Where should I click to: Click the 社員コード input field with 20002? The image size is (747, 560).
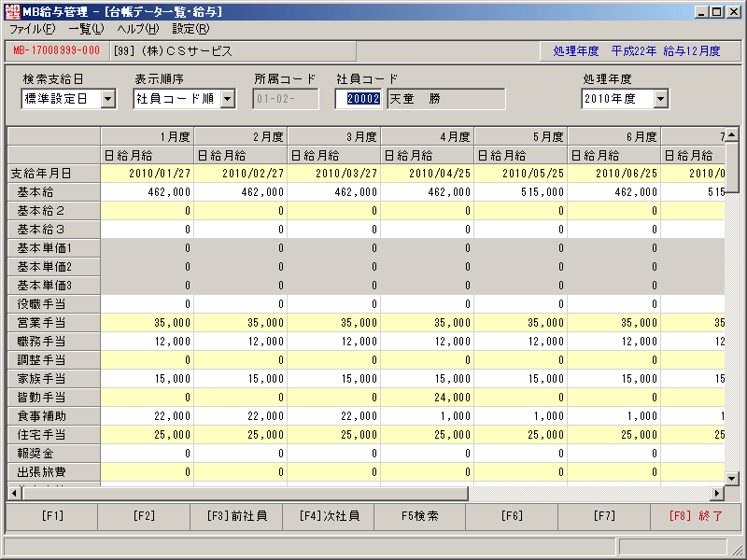pos(359,99)
